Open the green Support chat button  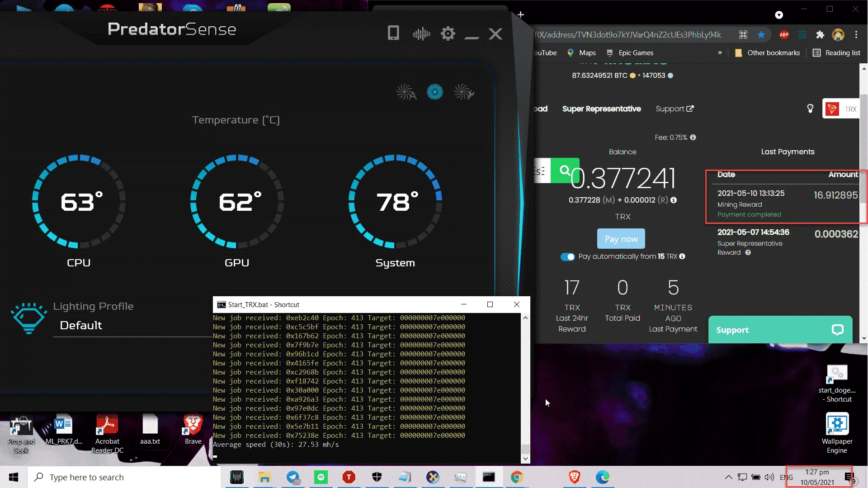(x=780, y=330)
